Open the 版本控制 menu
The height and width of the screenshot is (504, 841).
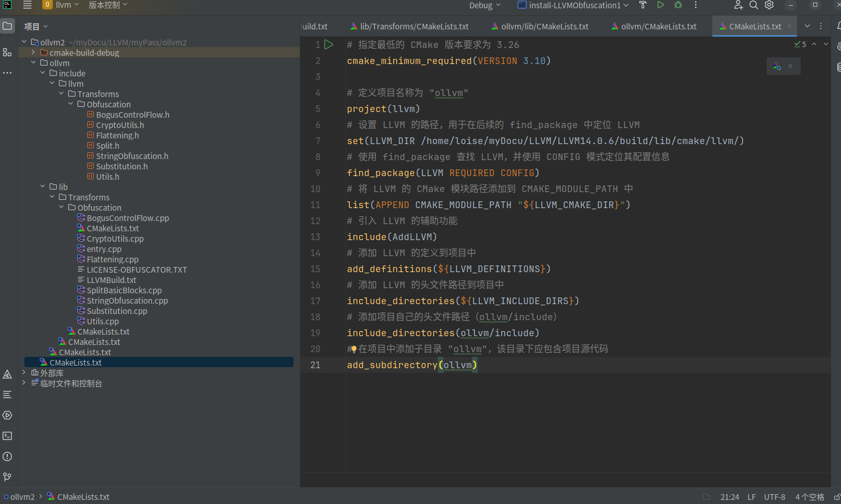point(108,5)
